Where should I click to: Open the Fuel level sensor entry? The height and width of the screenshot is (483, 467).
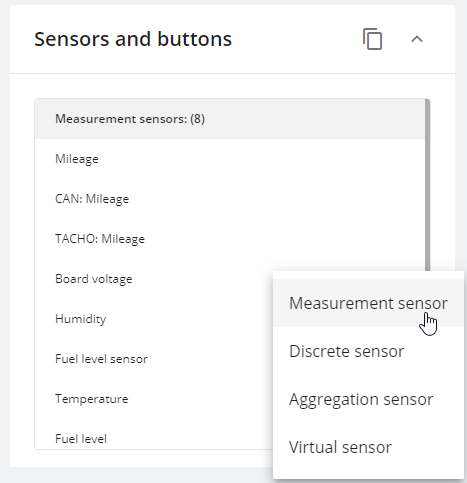click(x=154, y=359)
